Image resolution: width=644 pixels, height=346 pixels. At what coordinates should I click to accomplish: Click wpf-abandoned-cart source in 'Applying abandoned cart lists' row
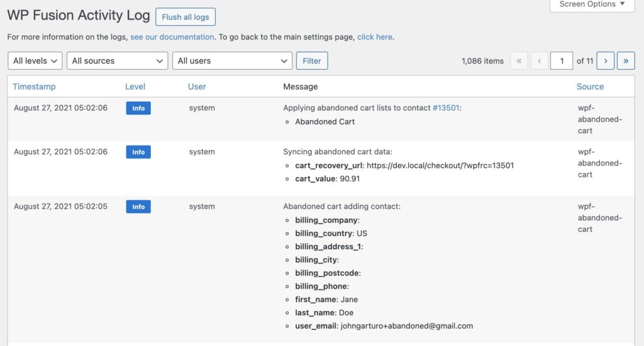(x=600, y=119)
